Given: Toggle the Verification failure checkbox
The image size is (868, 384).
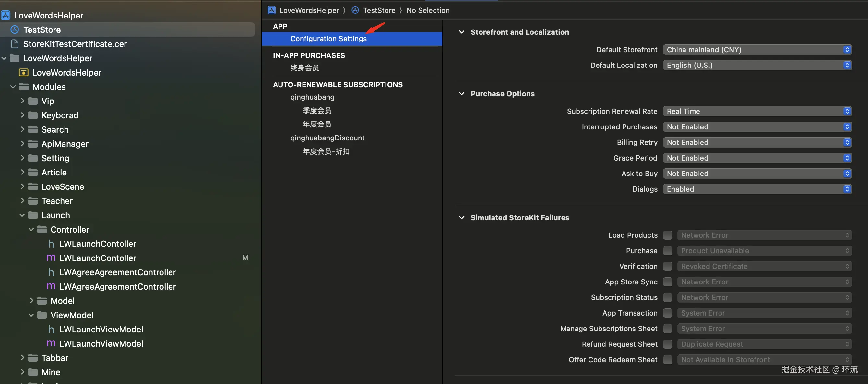Looking at the screenshot, I should [x=667, y=266].
